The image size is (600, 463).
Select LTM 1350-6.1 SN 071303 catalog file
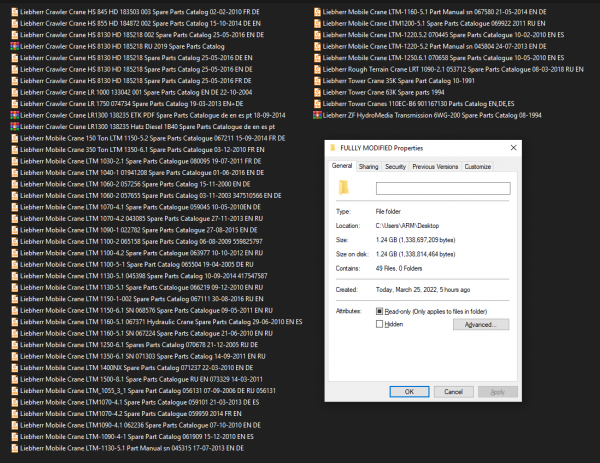[x=139, y=356]
